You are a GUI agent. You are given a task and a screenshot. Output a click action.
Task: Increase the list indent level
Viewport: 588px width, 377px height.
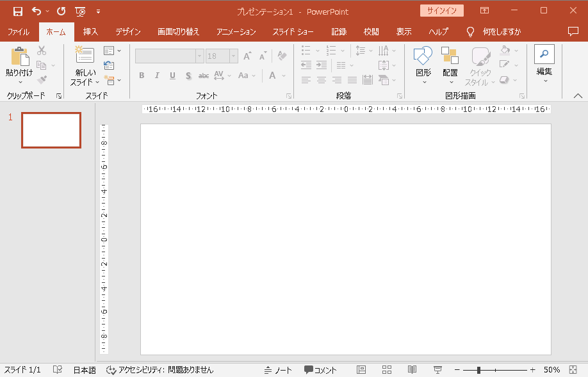pyautogui.click(x=322, y=65)
